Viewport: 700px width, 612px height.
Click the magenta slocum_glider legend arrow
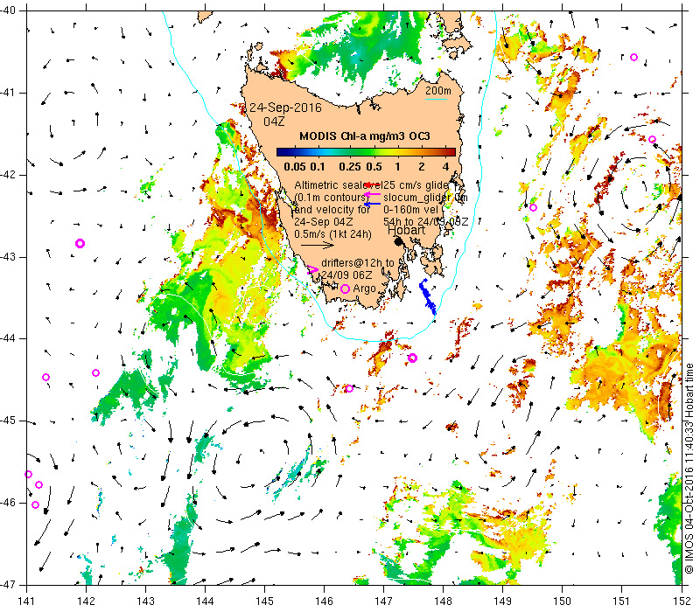point(373,194)
